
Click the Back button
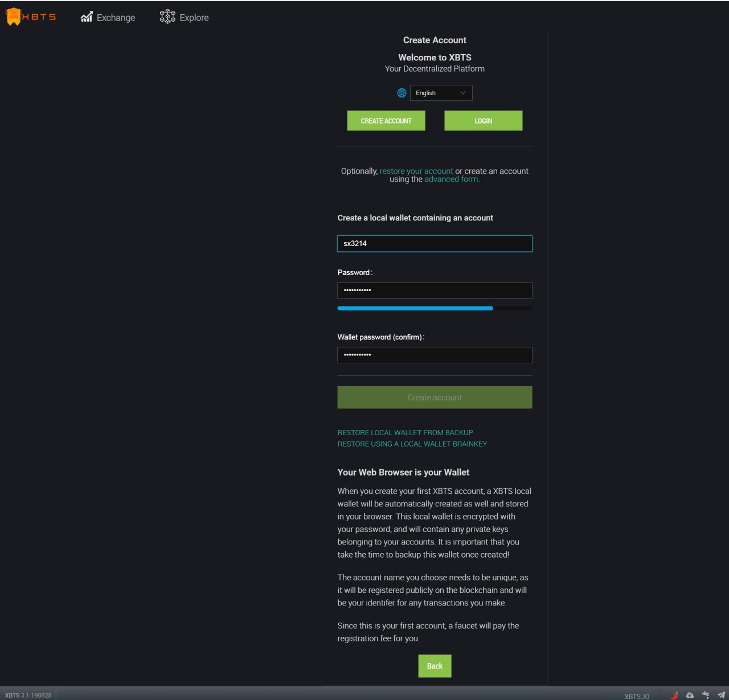(x=435, y=666)
